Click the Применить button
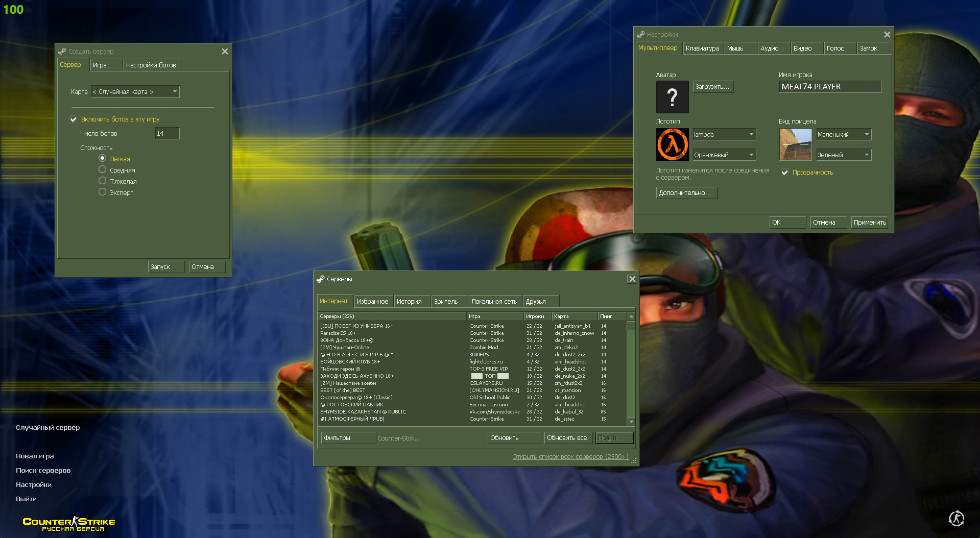980x538 pixels. click(x=870, y=223)
